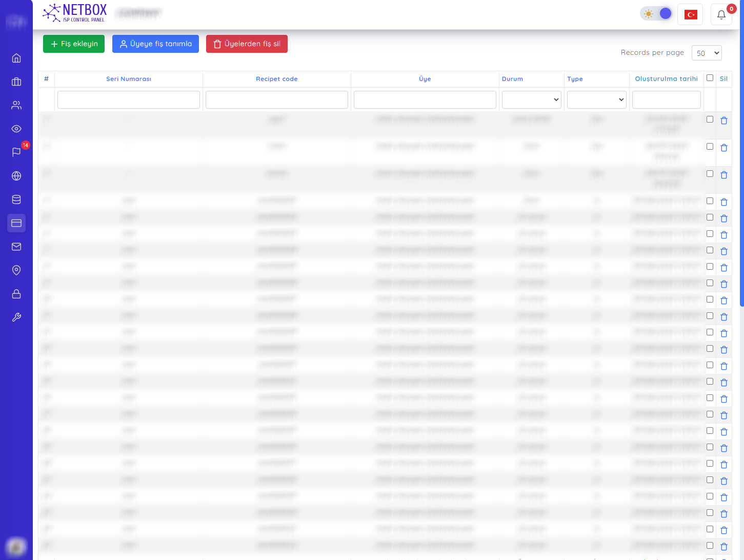Open the Records per page dropdown
Image resolution: width=744 pixels, height=560 pixels.
coord(706,53)
